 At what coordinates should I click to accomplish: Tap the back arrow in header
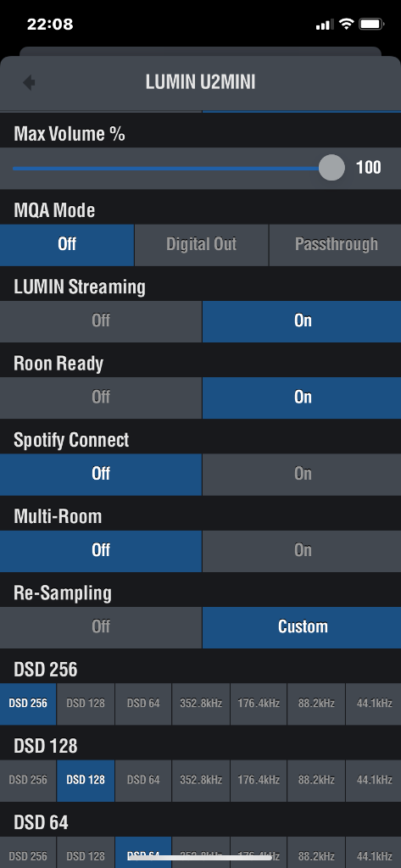click(x=29, y=82)
